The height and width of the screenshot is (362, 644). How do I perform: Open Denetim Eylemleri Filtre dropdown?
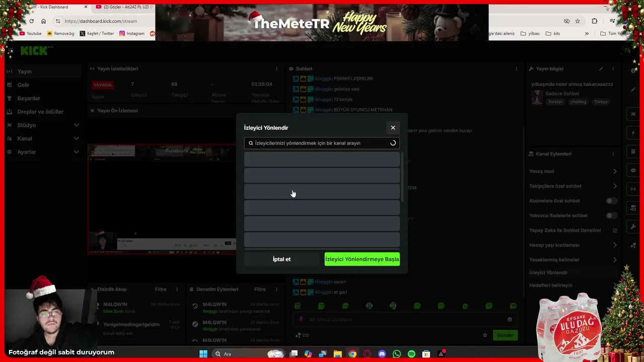pyautogui.click(x=260, y=290)
